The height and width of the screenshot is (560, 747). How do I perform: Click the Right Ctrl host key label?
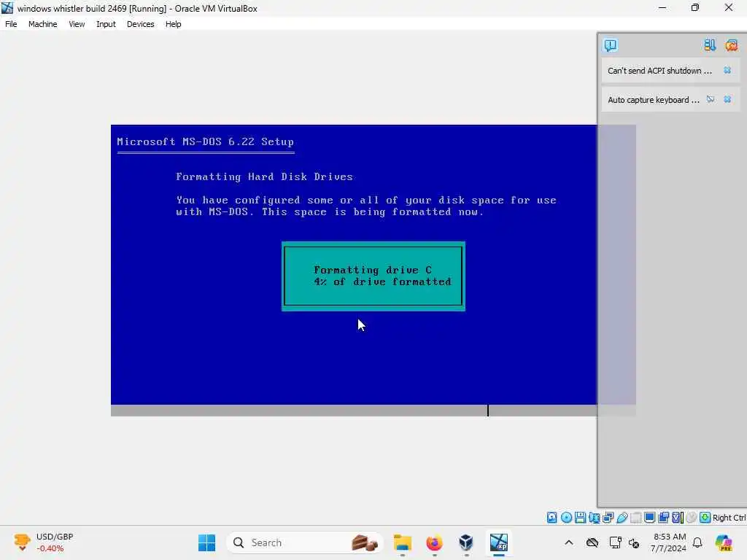(729, 518)
